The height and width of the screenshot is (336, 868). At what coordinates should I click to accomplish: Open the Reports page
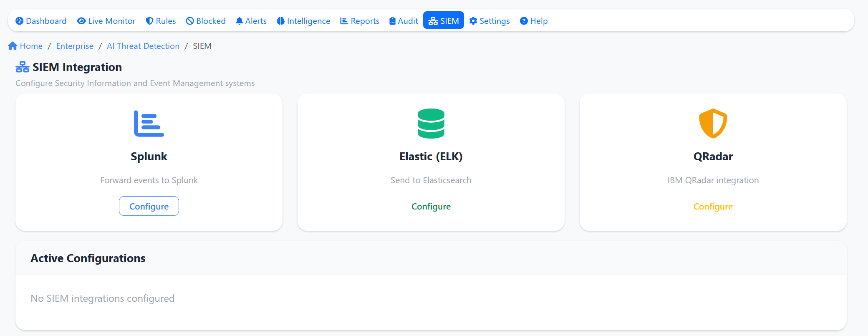click(x=360, y=21)
